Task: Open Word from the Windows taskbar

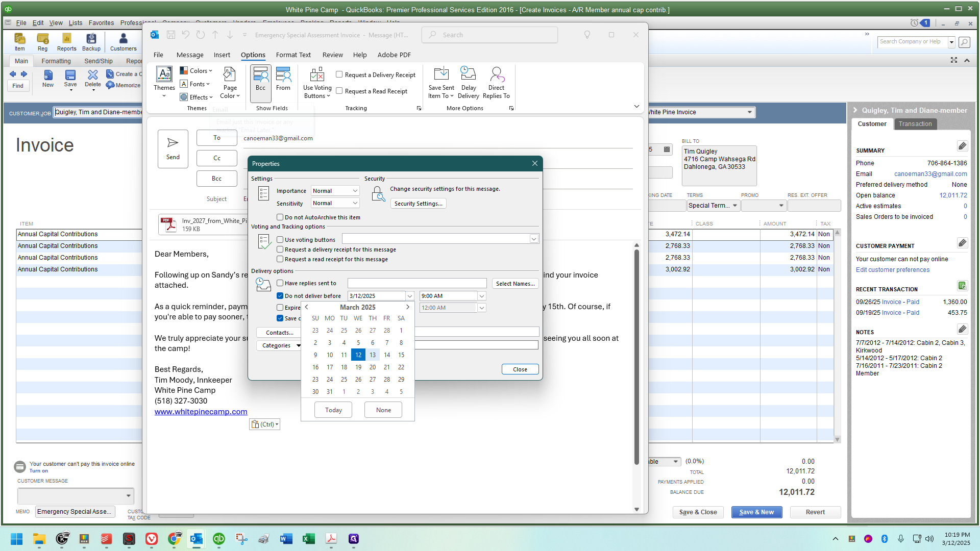Action: (286, 539)
